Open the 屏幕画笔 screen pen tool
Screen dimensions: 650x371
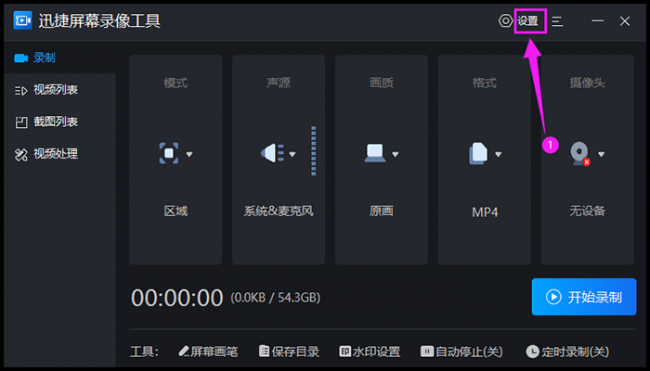(x=209, y=352)
